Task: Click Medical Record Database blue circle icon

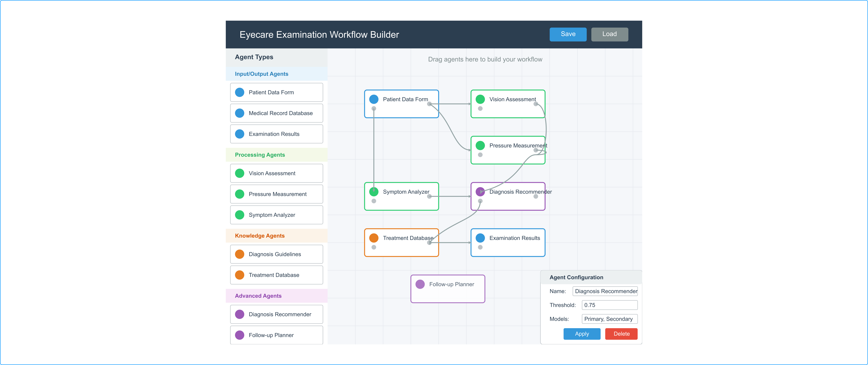Action: (239, 113)
